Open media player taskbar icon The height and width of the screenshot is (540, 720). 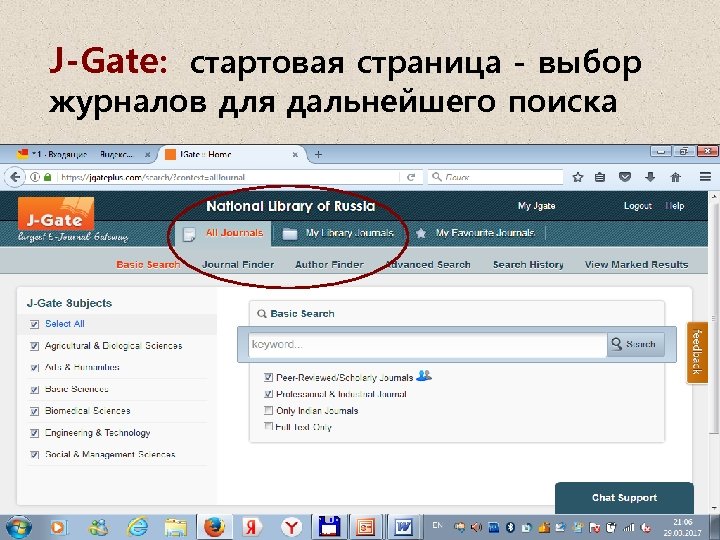[x=59, y=527]
